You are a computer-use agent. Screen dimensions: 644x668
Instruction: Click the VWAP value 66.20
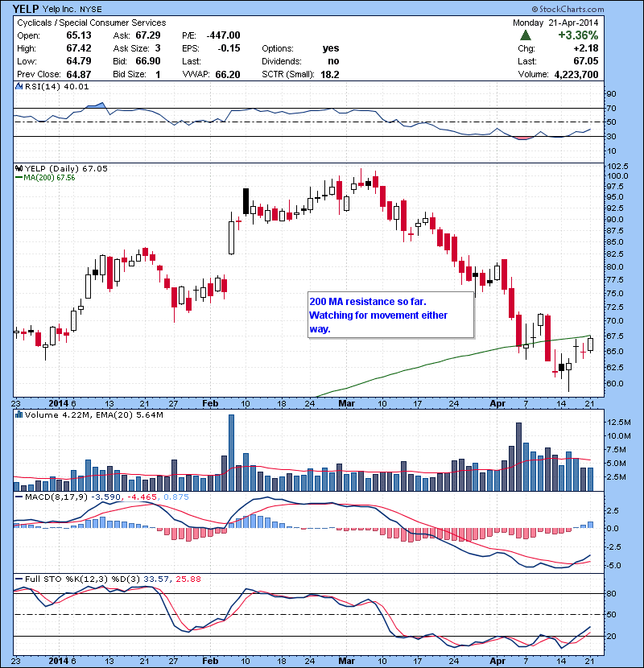228,74
